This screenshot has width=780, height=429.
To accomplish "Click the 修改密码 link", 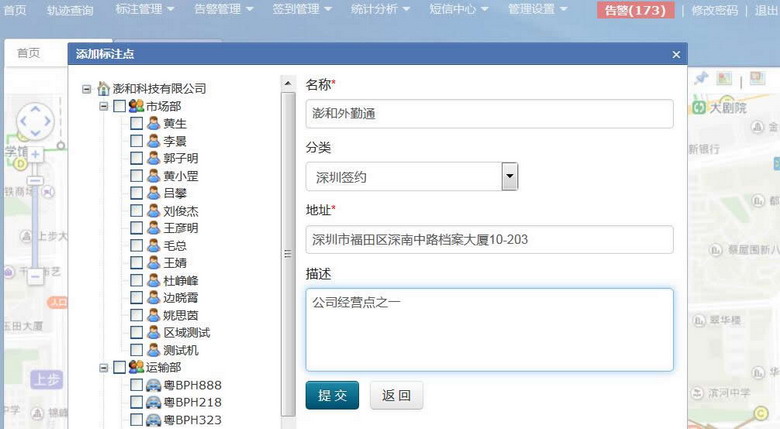I will (714, 10).
